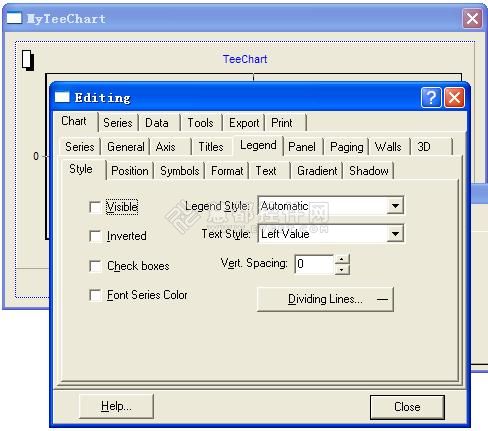
Task: Enable the Visible checkbox
Action: coord(95,207)
